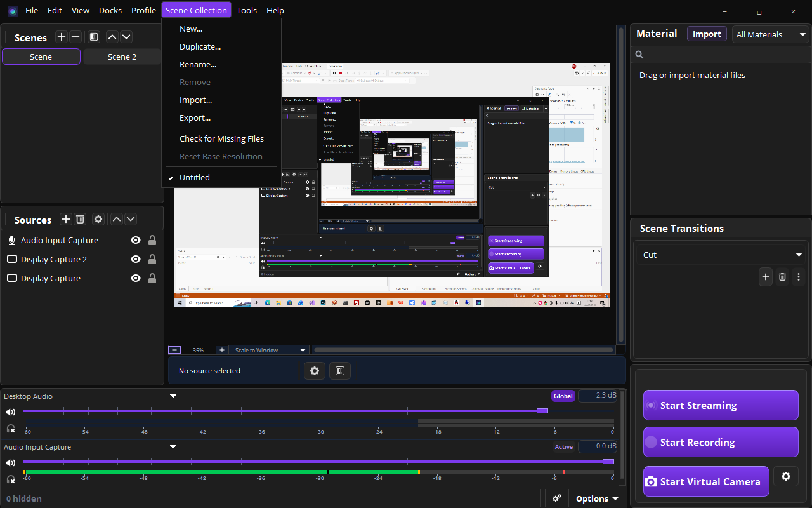The image size is (812, 508).
Task: Open the Tools menu
Action: point(247,10)
